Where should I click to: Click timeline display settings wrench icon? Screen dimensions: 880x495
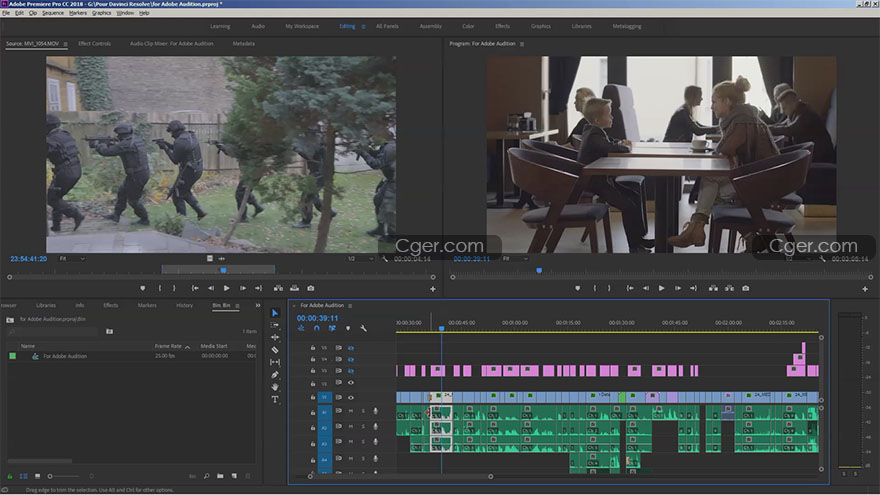364,328
